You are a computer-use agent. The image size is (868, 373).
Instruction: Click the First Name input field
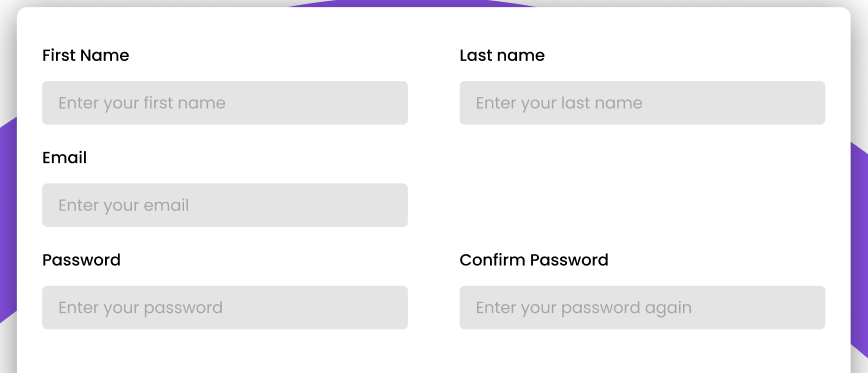(225, 103)
